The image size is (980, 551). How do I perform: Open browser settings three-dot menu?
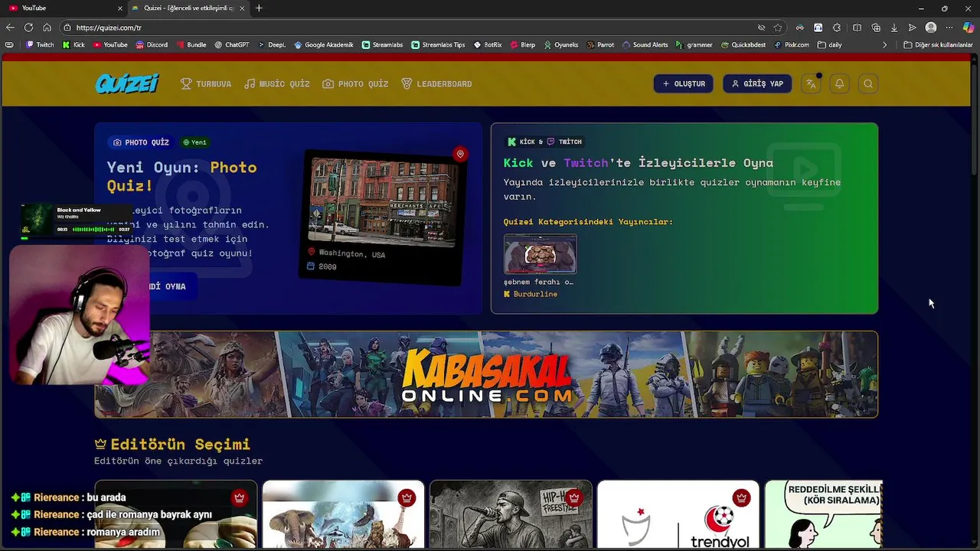coord(949,28)
